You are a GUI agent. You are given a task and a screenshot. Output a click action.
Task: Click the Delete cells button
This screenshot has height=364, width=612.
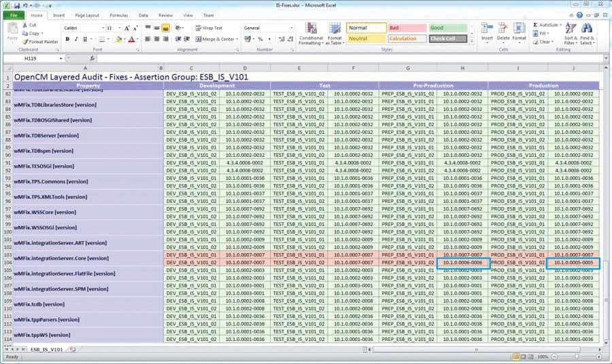pos(503,33)
